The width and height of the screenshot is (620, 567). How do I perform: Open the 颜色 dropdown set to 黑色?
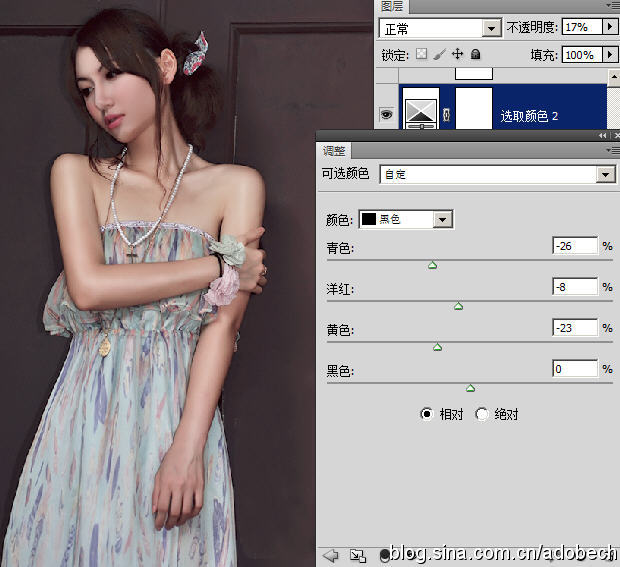pyautogui.click(x=443, y=219)
